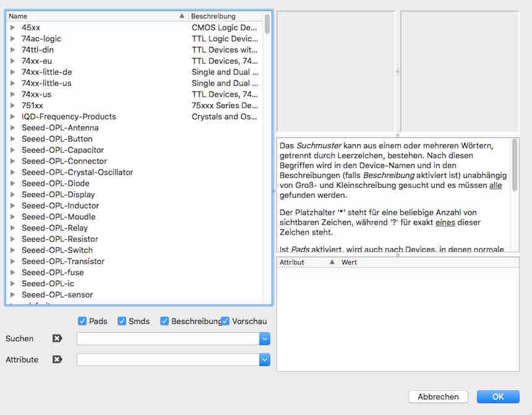Image resolution: width=532 pixels, height=415 pixels.
Task: Expand the 74xx-eu library
Action: point(12,61)
